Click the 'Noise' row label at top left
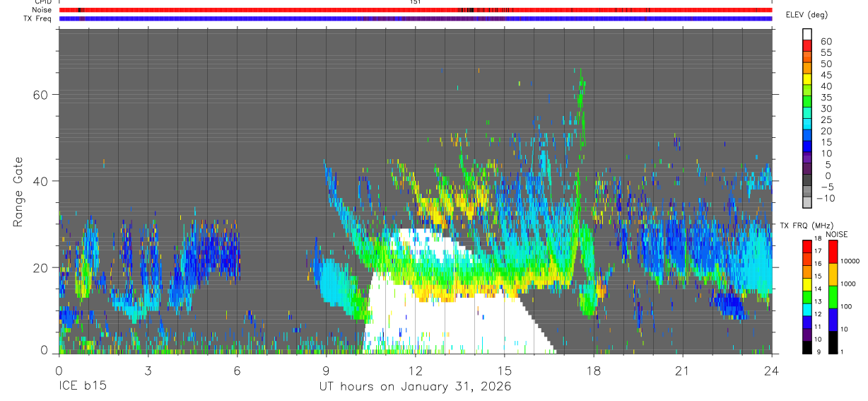 coord(42,10)
